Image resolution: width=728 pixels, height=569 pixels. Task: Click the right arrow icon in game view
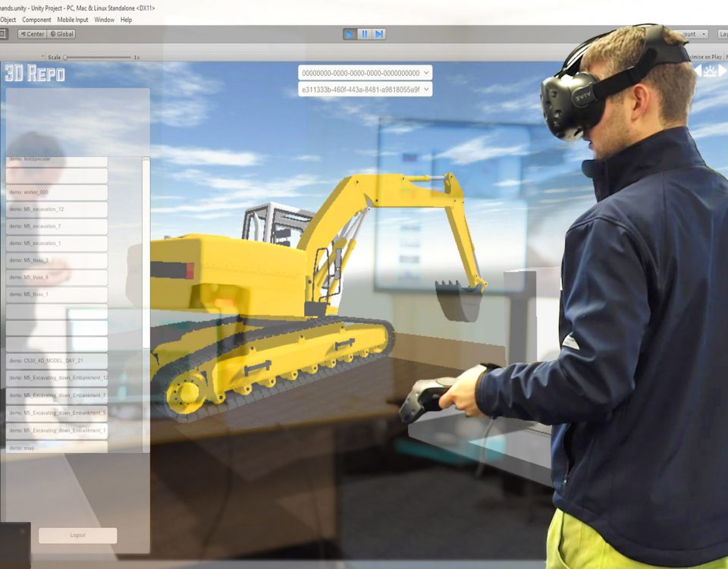pyautogui.click(x=723, y=71)
